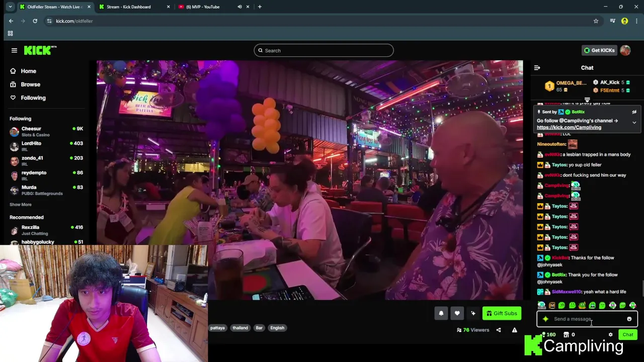Image resolution: width=644 pixels, height=362 pixels.
Task: Open the Cheesur channel
Action: (x=46, y=132)
